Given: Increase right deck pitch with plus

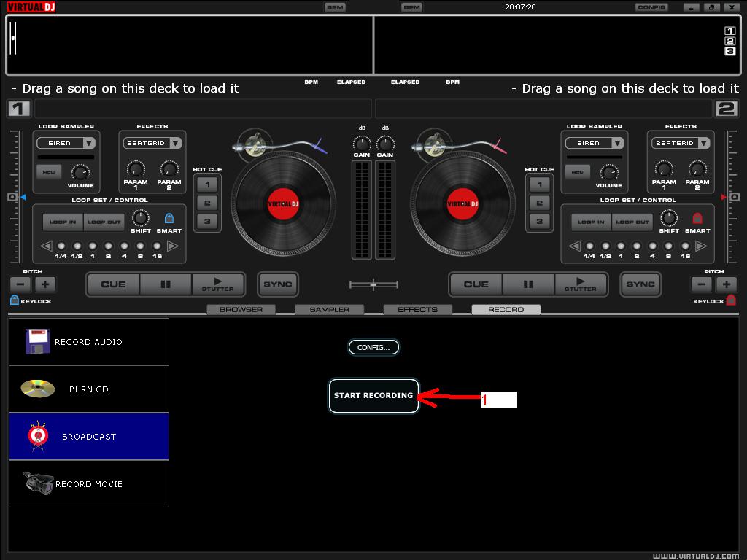Looking at the screenshot, I should tap(726, 284).
